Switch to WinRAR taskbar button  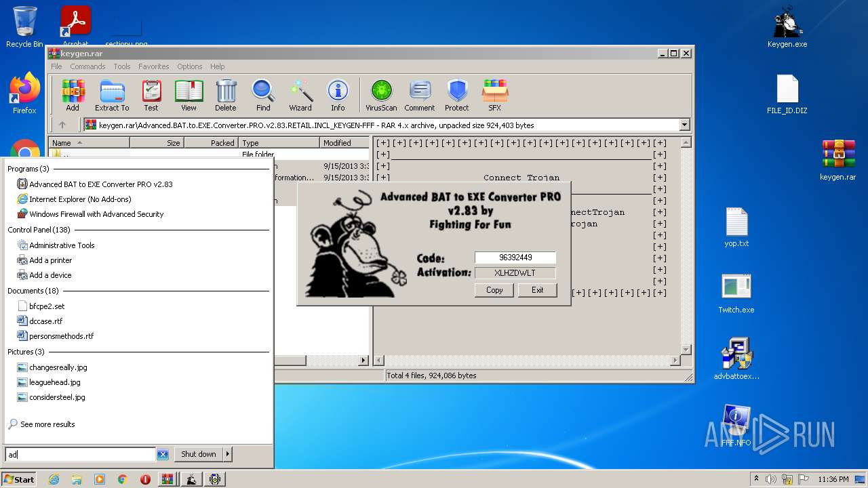click(x=167, y=479)
